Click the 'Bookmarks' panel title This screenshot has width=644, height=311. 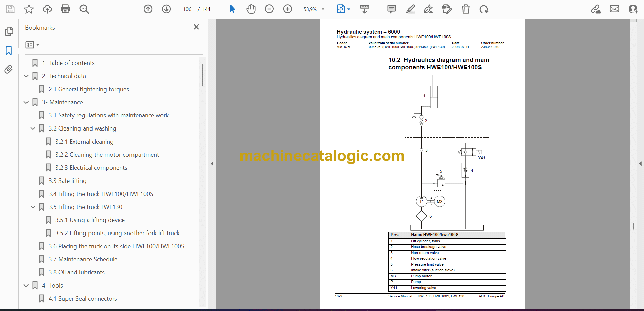coord(40,28)
